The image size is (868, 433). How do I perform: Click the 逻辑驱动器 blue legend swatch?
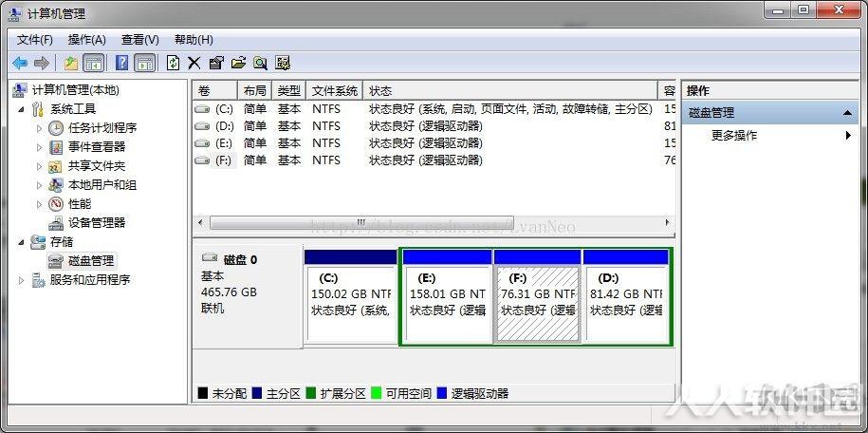(442, 394)
